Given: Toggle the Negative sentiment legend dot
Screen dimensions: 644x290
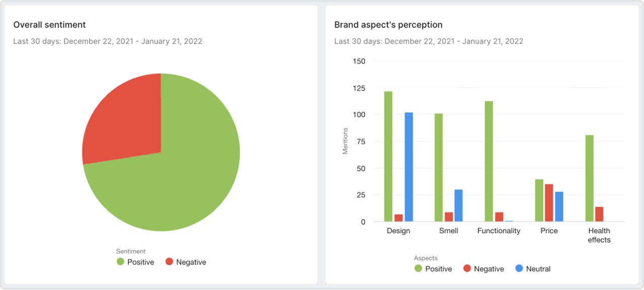Looking at the screenshot, I should [169, 262].
